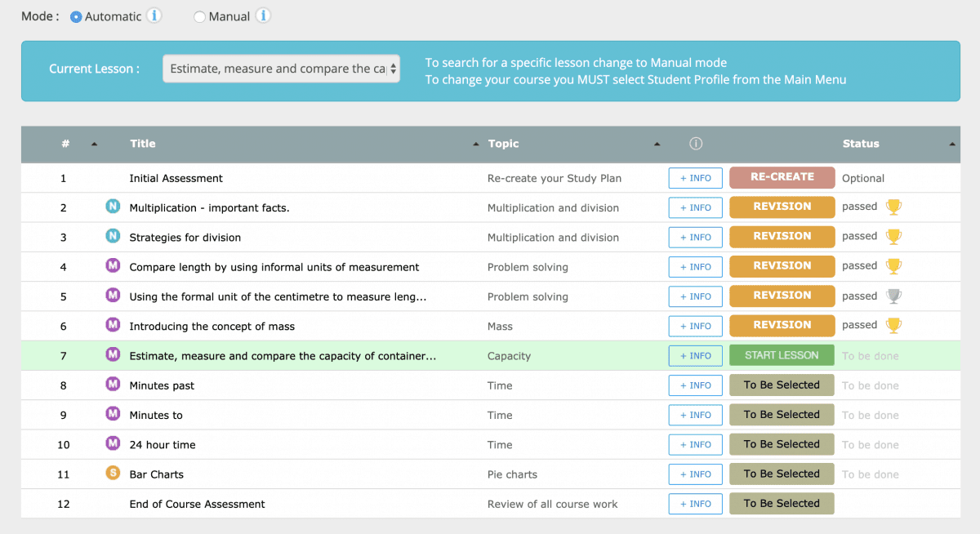Sort table by the Title column arrow
Image resolution: width=980 pixels, height=534 pixels.
point(476,145)
